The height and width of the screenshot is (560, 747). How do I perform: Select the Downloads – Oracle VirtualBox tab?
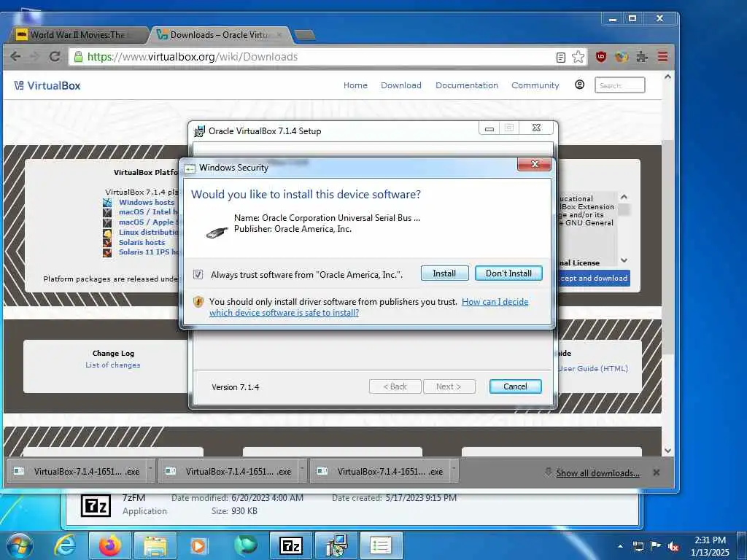221,35
